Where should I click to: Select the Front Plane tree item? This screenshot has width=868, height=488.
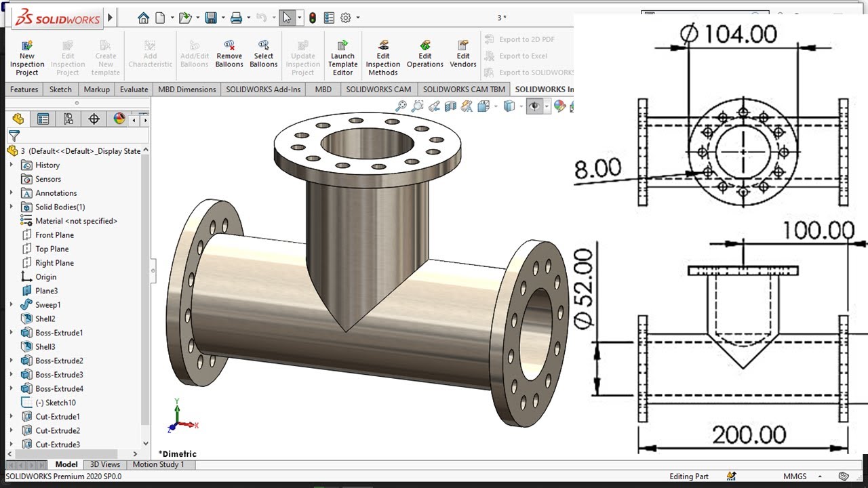(54, 235)
